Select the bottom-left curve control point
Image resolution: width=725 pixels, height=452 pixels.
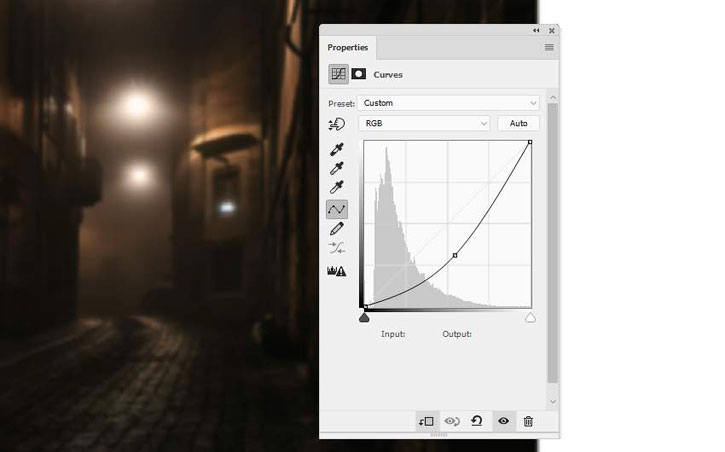coord(366,306)
